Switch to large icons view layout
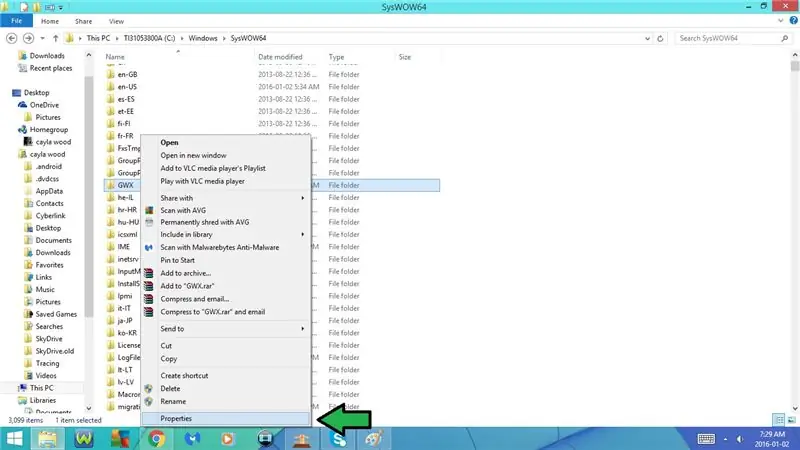Screen dimensions: 800x450 tap(791, 420)
